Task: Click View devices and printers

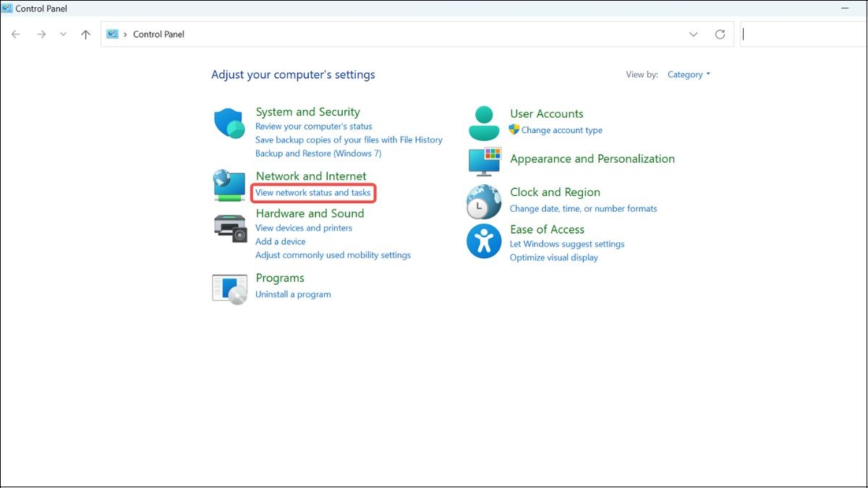Action: point(304,228)
